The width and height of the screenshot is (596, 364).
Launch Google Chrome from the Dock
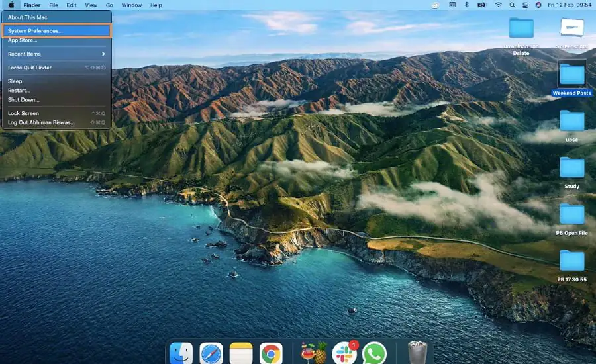(x=271, y=353)
